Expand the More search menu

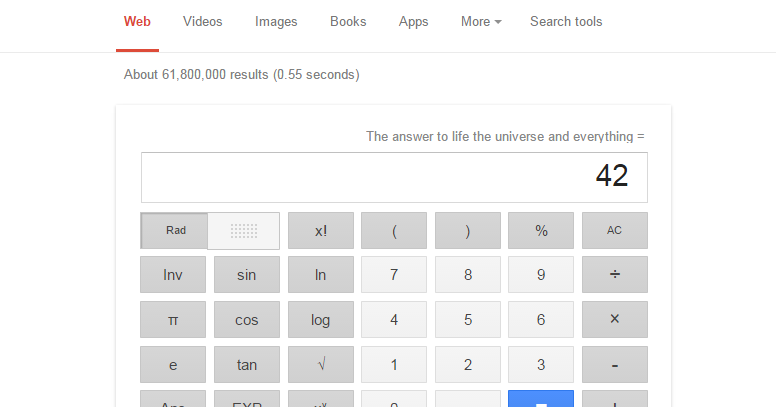click(481, 22)
